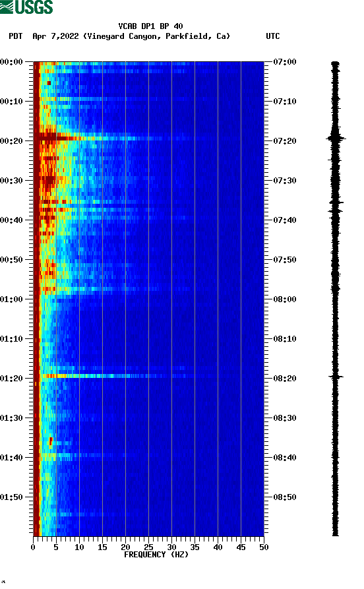Click the FREQUENCY (HZ) axis label
The image size is (364, 589).
pyautogui.click(x=156, y=555)
